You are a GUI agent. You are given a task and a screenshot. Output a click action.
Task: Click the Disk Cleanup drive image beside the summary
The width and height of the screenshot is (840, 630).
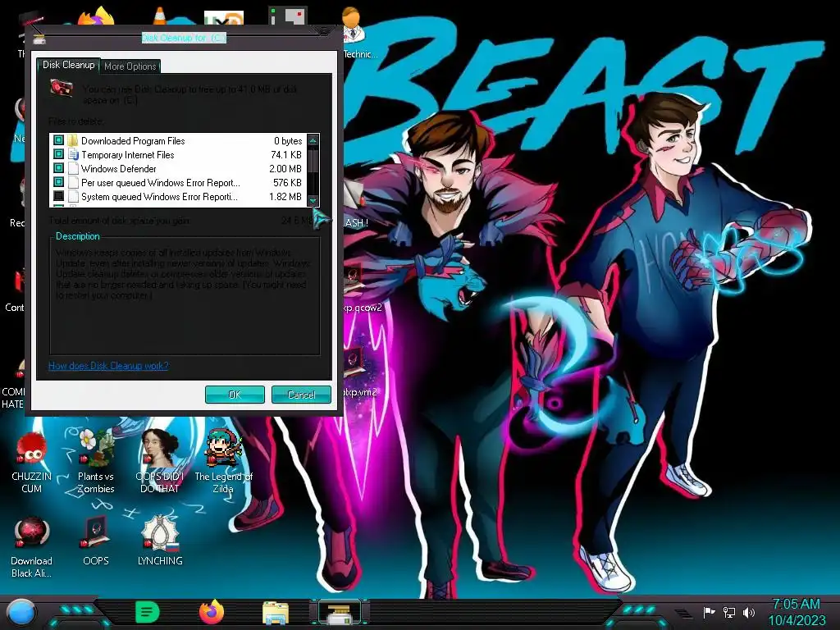[x=62, y=87]
